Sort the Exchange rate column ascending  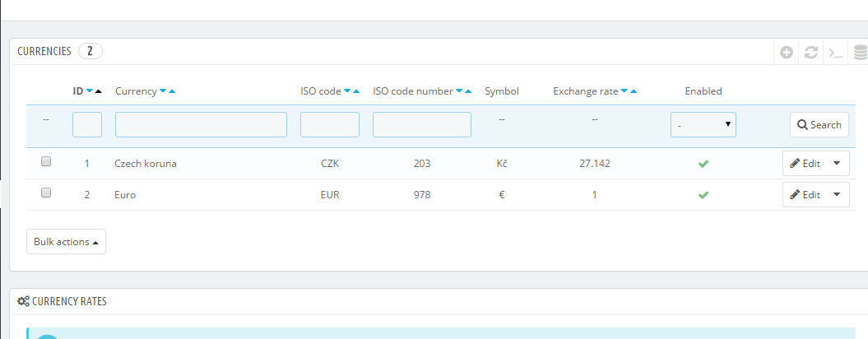tap(634, 91)
